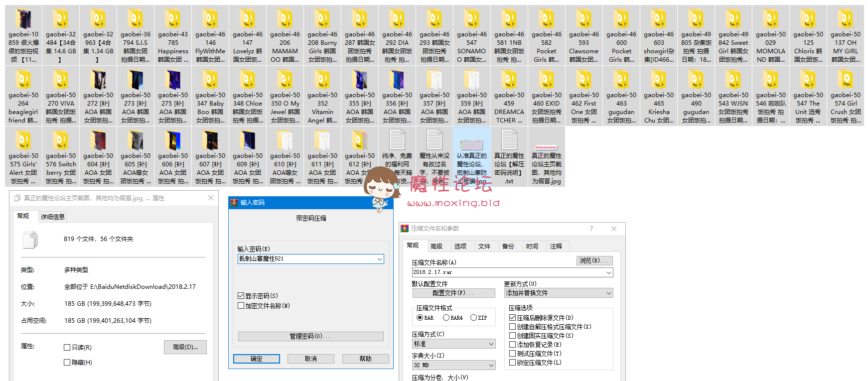The height and width of the screenshot is (381, 868).
Task: Open password input dropdown arrow
Action: [380, 259]
